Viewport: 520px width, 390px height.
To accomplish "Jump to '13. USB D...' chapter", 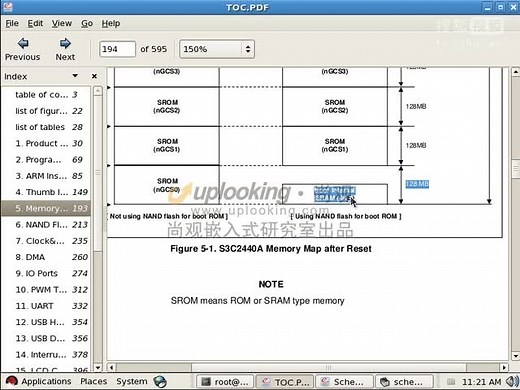I will point(46,338).
